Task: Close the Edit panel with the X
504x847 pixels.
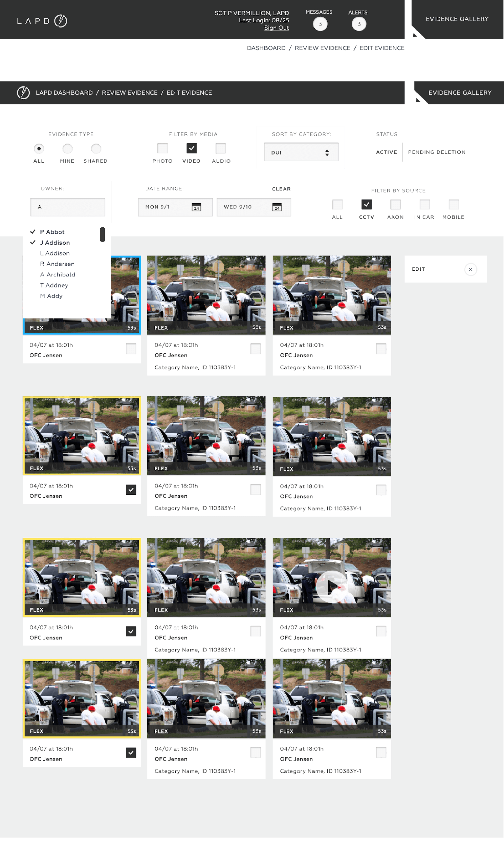Action: tap(470, 269)
